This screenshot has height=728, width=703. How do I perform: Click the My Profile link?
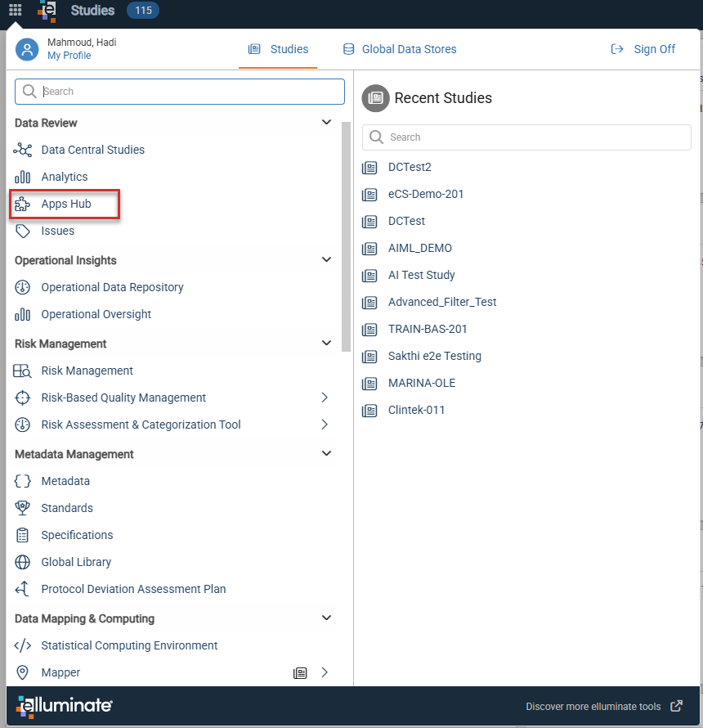click(69, 56)
